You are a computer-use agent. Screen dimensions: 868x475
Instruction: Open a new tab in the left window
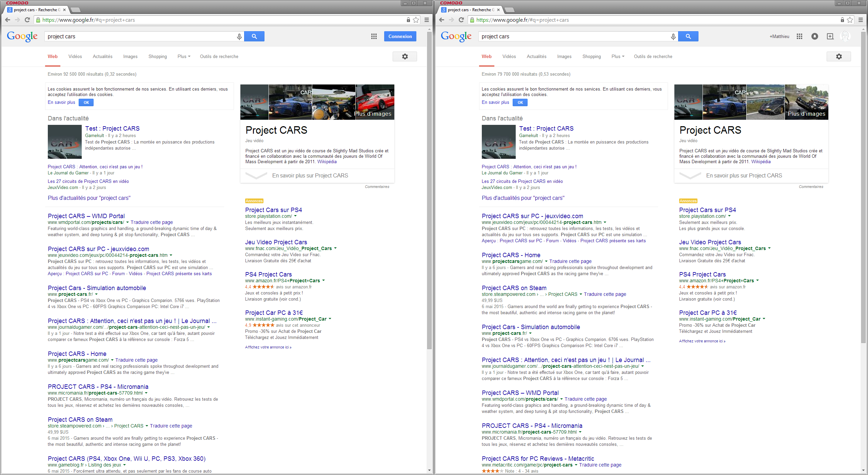75,10
